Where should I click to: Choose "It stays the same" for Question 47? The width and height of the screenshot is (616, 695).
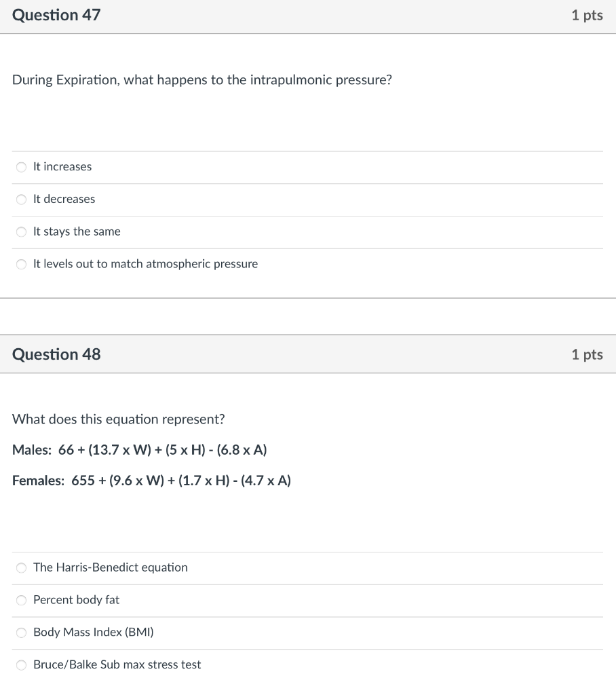tap(21, 232)
